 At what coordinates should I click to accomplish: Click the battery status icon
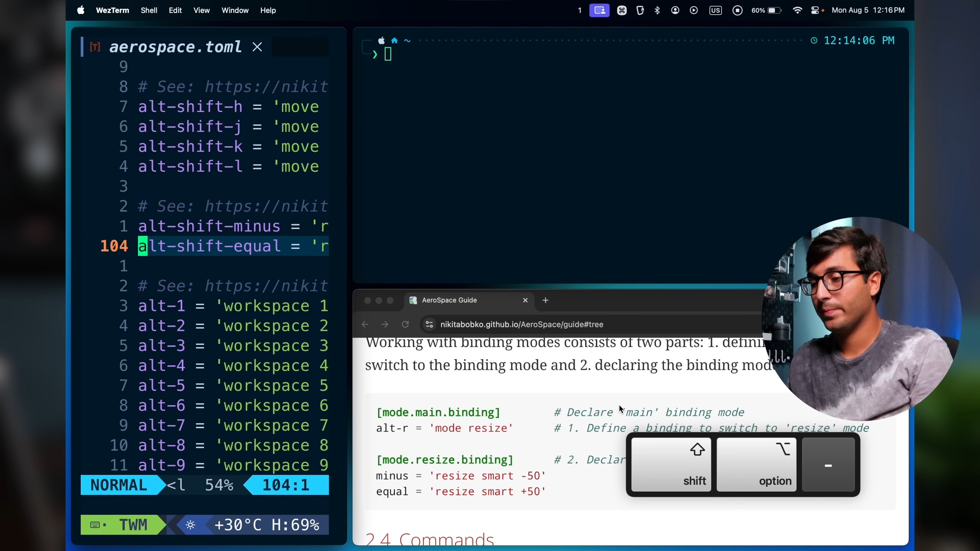click(774, 10)
